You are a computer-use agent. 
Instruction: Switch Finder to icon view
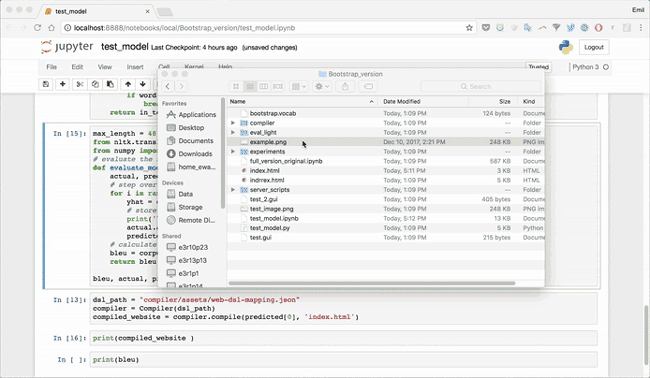236,86
